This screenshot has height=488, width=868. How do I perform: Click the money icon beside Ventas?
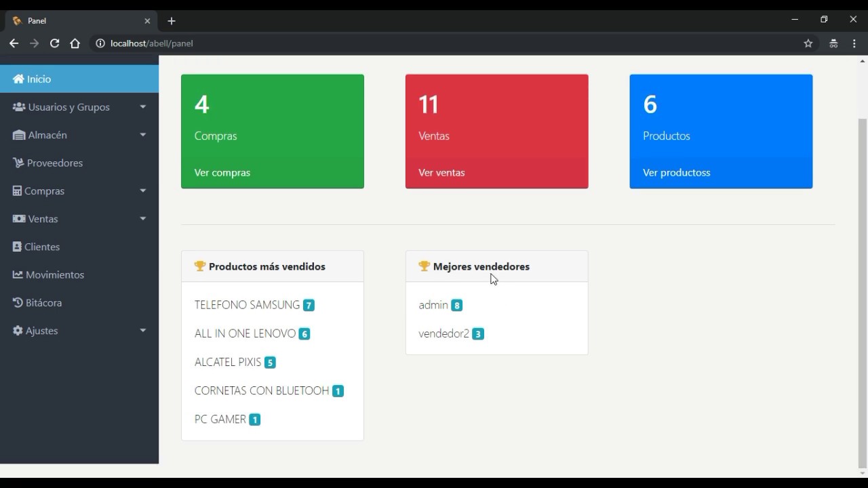click(x=19, y=219)
